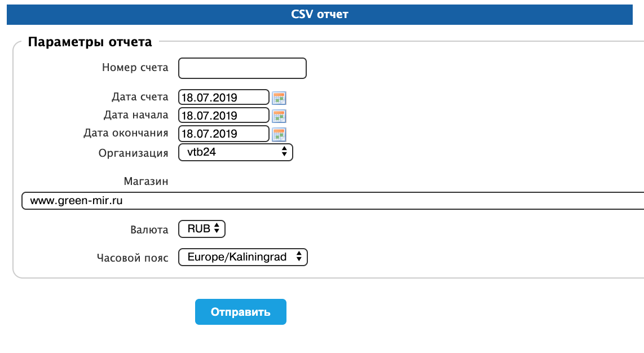Click the Часовой пояс label text
Viewport: 644px width, 353px height.
(133, 258)
